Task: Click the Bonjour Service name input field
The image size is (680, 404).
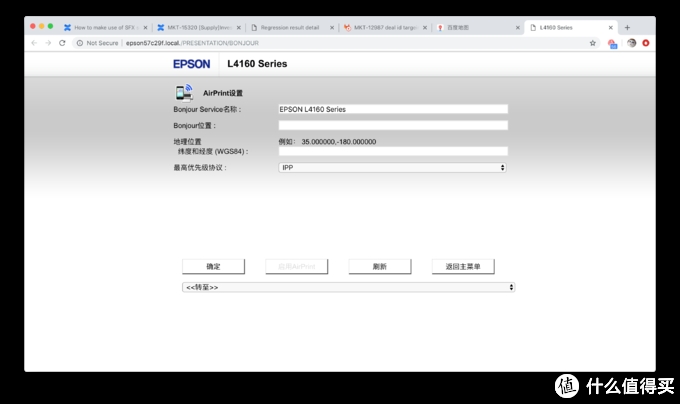Action: [x=392, y=109]
